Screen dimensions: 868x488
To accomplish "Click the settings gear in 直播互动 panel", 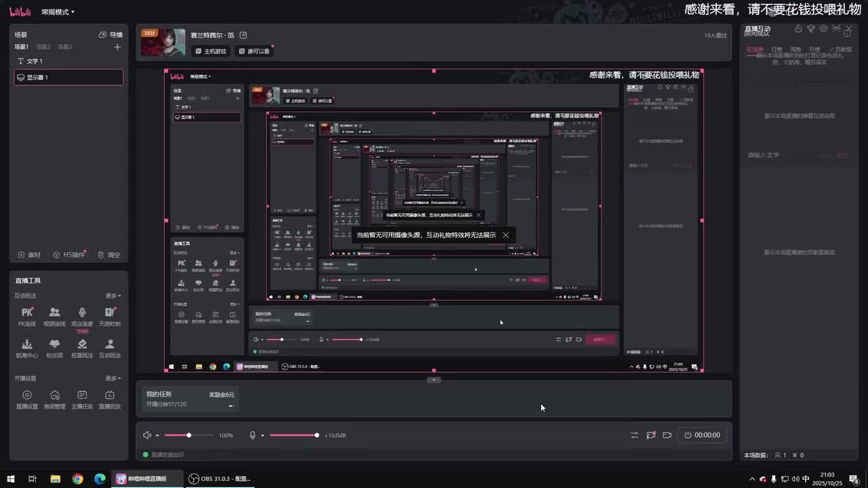I will [x=824, y=28].
